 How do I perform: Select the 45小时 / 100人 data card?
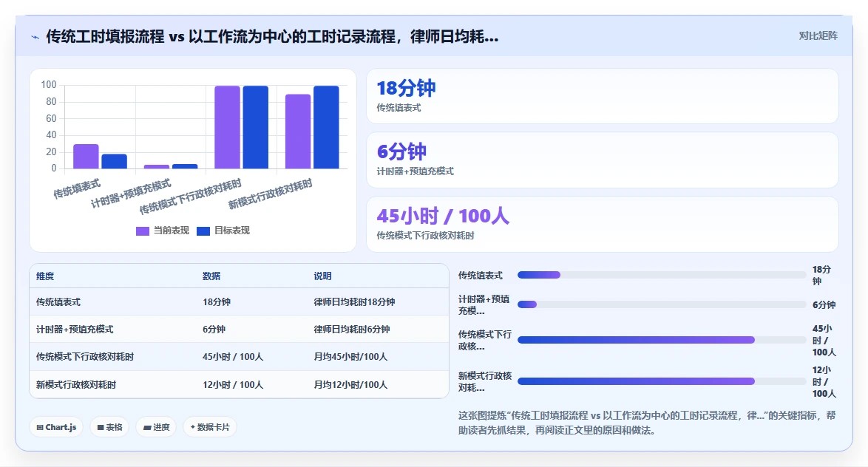[x=603, y=224]
